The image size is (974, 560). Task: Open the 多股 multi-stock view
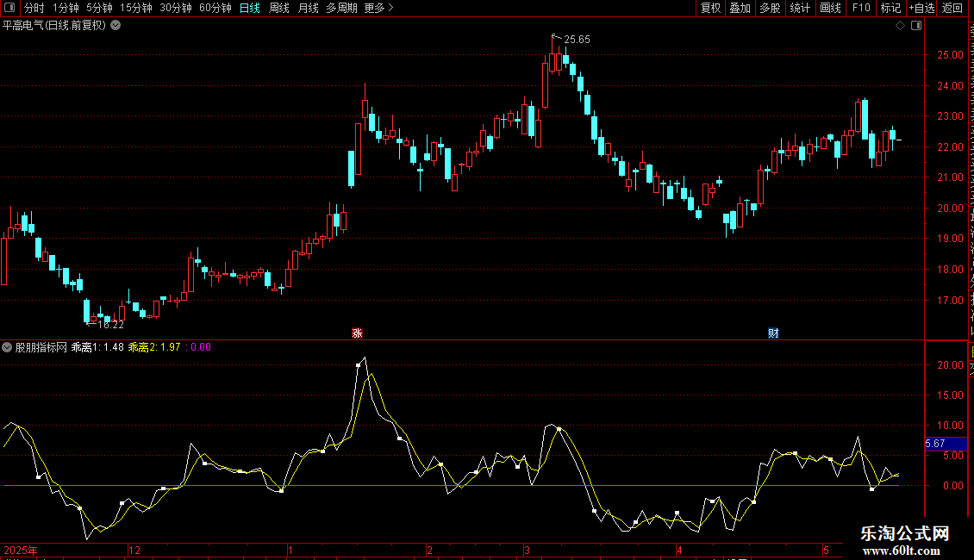[x=770, y=8]
